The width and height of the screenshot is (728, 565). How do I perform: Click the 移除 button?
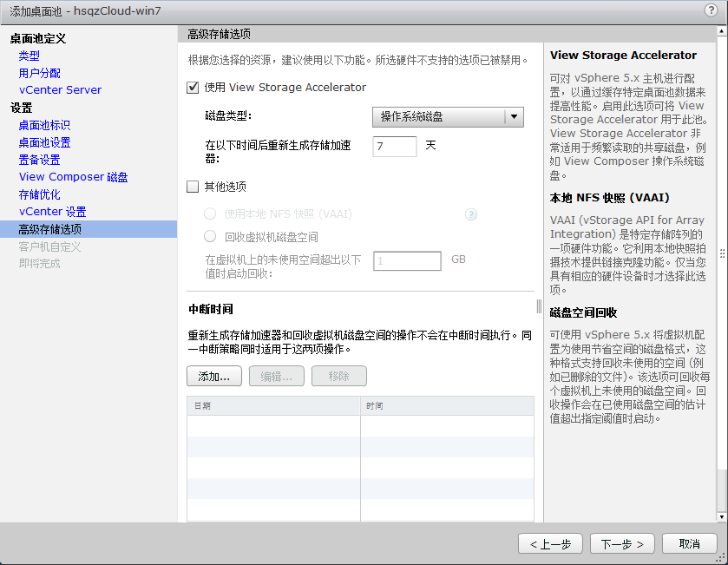pos(339,376)
